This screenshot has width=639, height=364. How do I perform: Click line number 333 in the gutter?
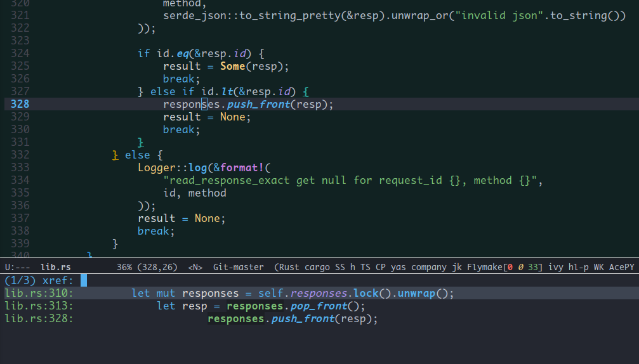(x=20, y=167)
